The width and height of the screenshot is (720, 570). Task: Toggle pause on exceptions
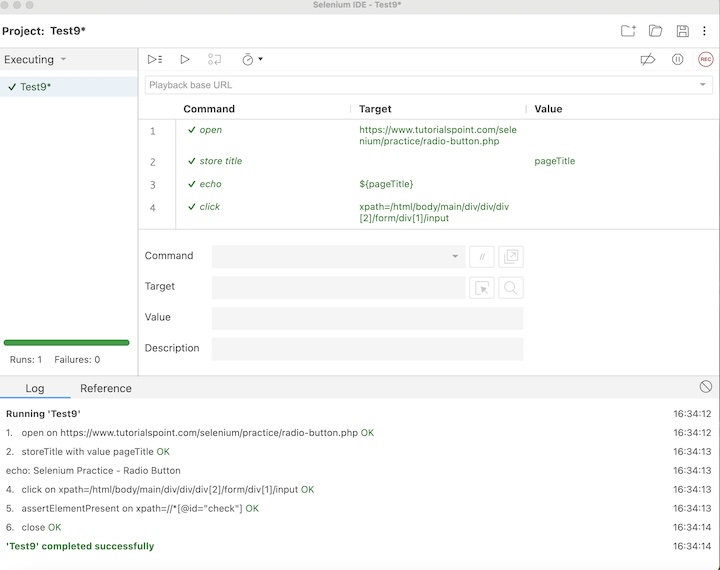[x=677, y=60]
